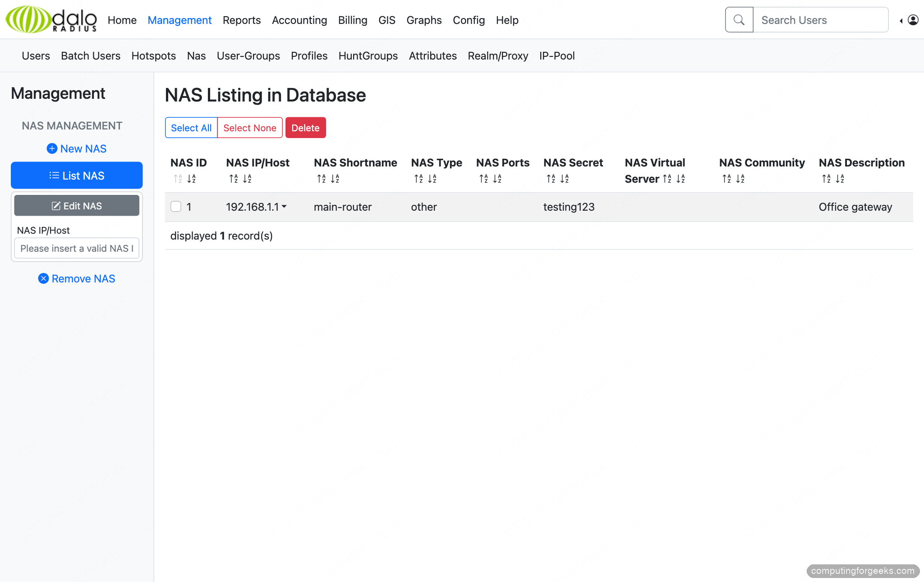Open the Accounting menu
Screen dimensions: 924x582
[299, 20]
